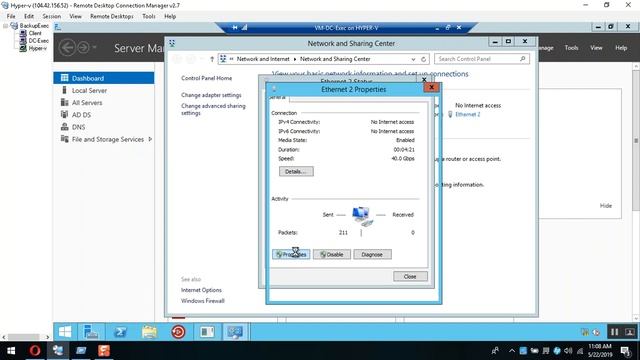Screen dimensions: 640x360
Task: Click the connection signal strength icon
Action: 244,28
